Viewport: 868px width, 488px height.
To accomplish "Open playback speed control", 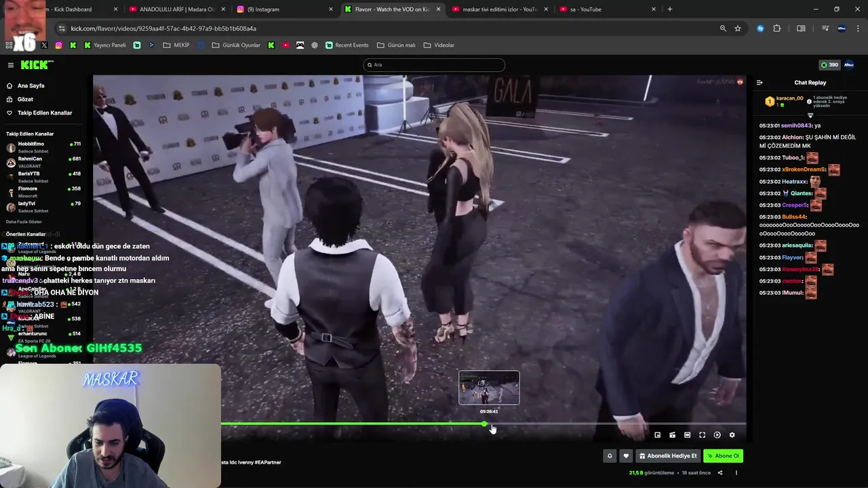I will (717, 435).
